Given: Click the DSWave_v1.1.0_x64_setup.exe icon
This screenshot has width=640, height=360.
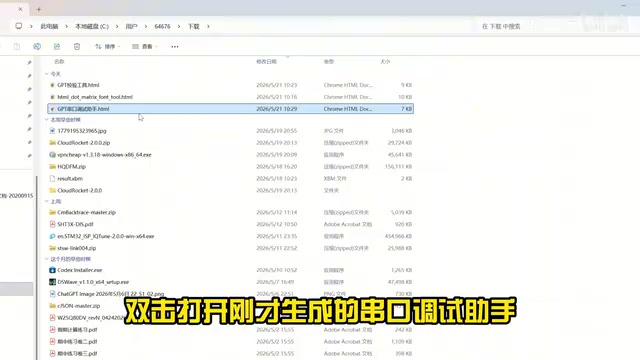Looking at the screenshot, I should pyautogui.click(x=52, y=282).
